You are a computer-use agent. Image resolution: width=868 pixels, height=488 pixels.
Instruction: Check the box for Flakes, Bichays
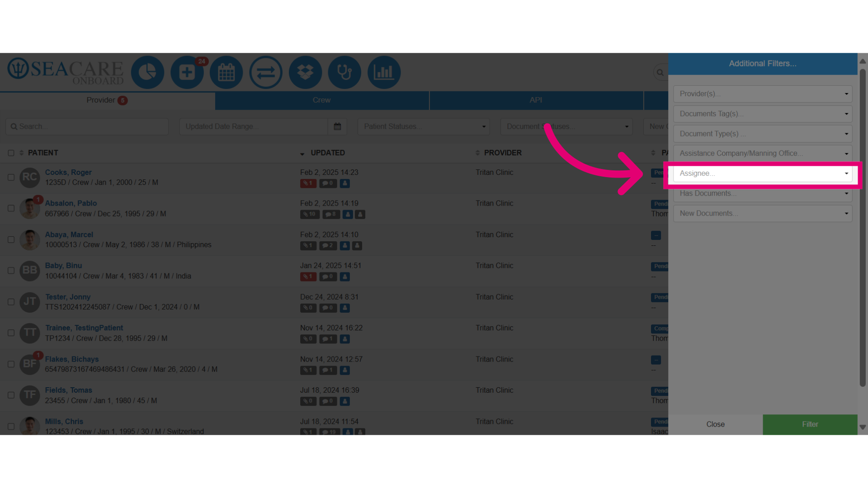pos(11,364)
